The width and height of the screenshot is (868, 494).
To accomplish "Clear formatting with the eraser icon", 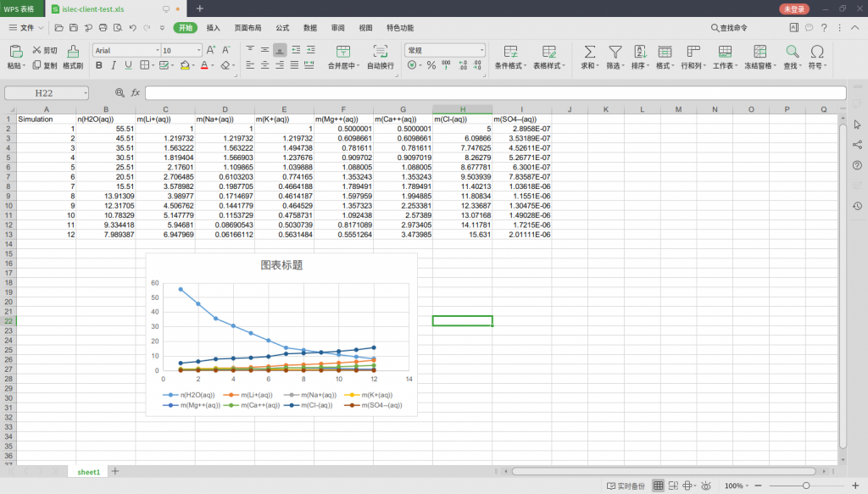I will (x=225, y=65).
